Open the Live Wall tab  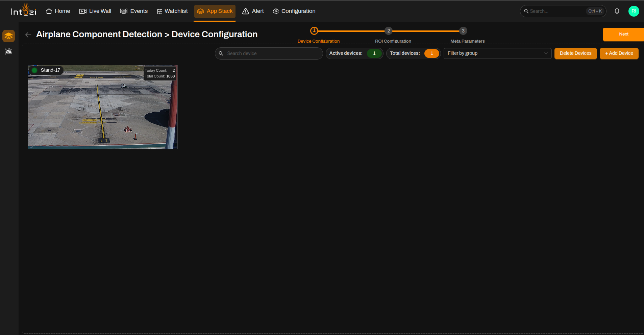click(x=95, y=11)
